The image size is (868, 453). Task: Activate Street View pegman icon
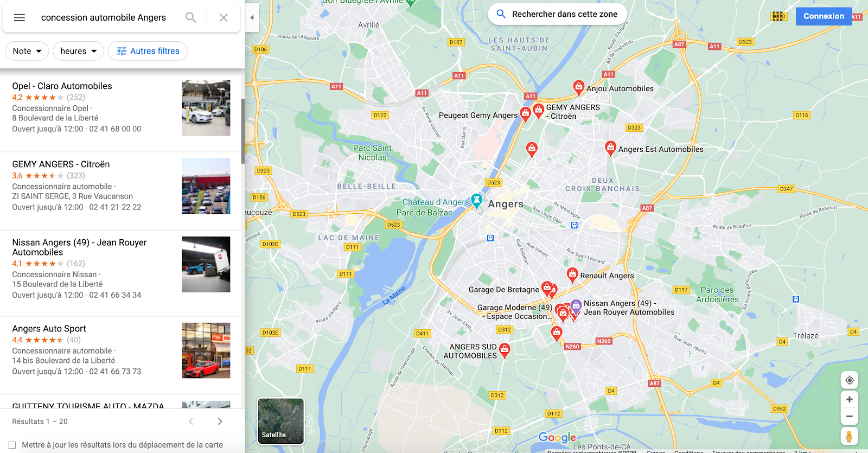[850, 436]
